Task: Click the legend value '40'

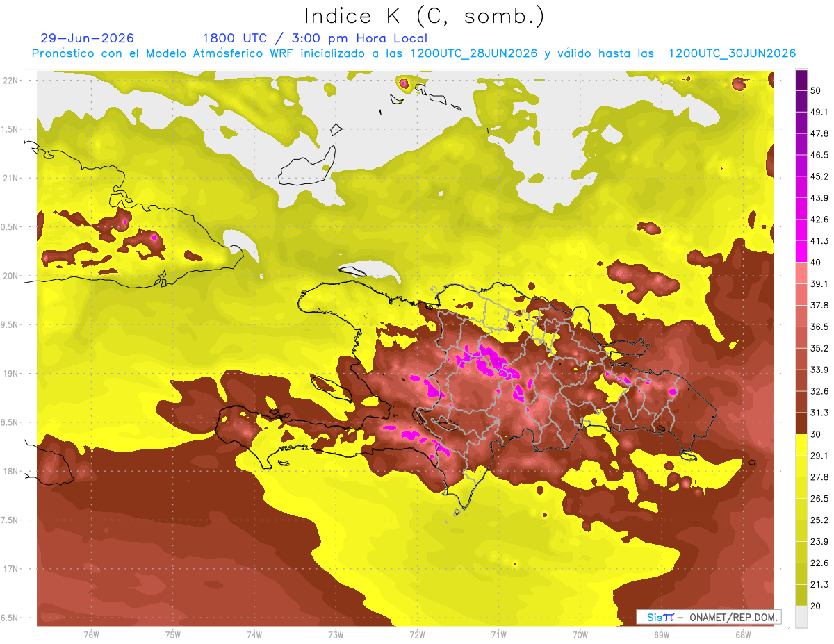Action: click(x=816, y=263)
